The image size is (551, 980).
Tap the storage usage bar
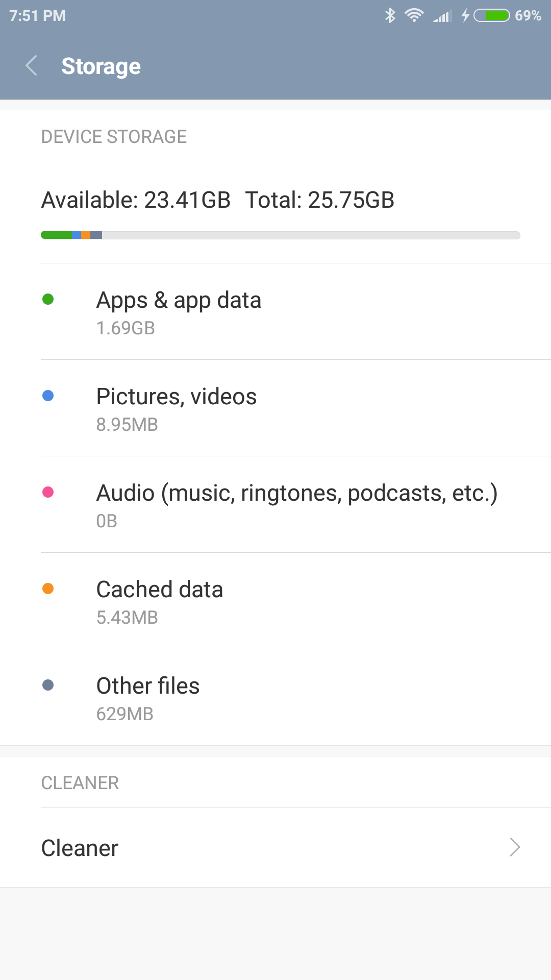281,235
